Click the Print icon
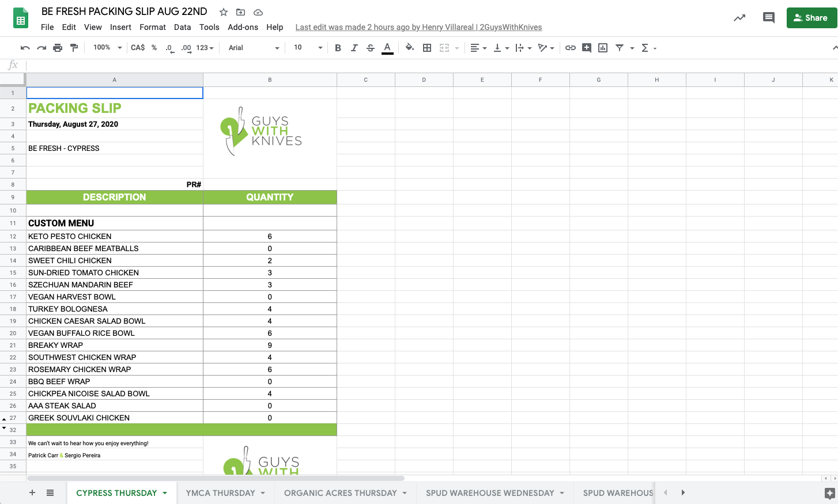Viewport: 838px width, 504px height. (x=58, y=48)
